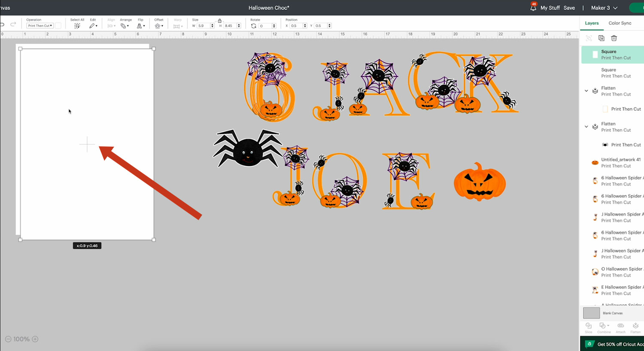Zoom out with the minus icon

point(8,339)
